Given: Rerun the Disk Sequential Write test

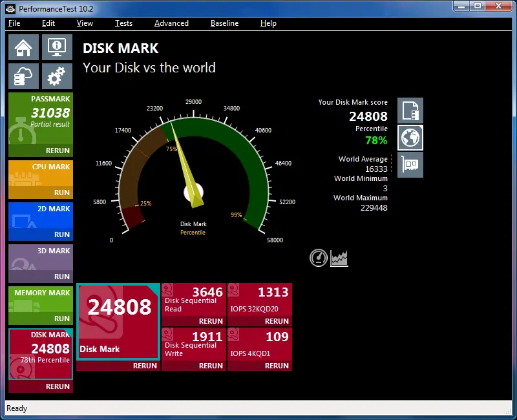Looking at the screenshot, I should 211,366.
